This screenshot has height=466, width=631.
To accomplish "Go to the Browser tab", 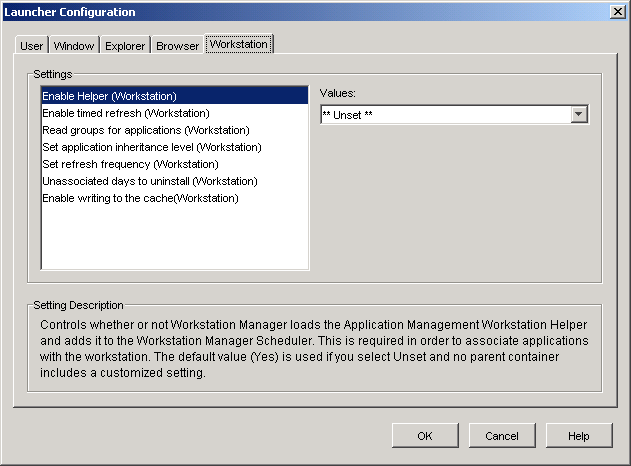I will 177,45.
